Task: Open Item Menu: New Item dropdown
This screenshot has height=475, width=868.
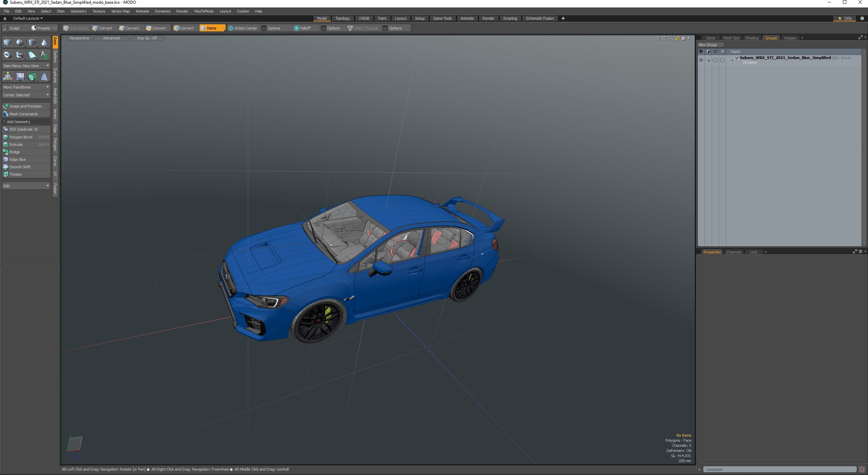Action: [26, 66]
